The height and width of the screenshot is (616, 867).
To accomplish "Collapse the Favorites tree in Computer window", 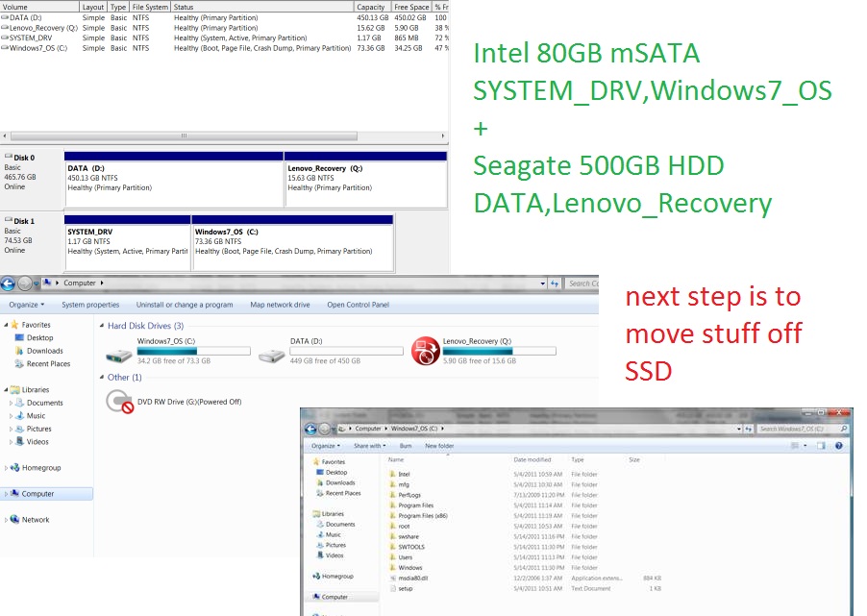I will (6, 325).
